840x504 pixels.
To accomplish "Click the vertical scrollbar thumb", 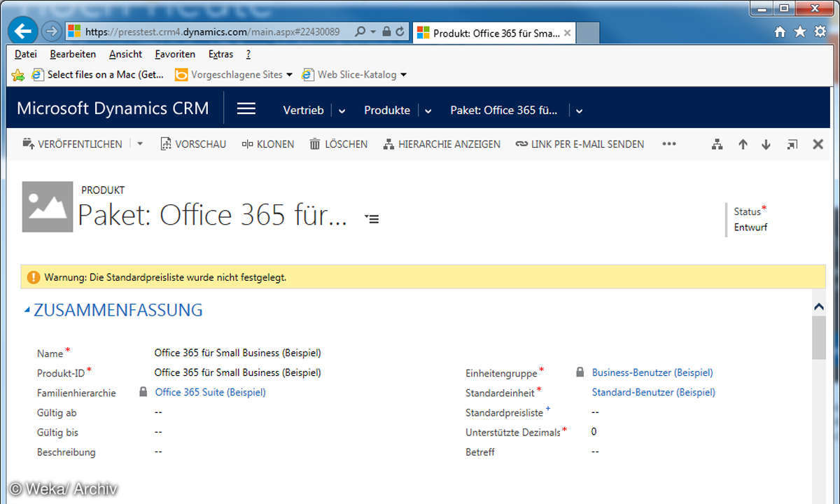I will (x=818, y=337).
